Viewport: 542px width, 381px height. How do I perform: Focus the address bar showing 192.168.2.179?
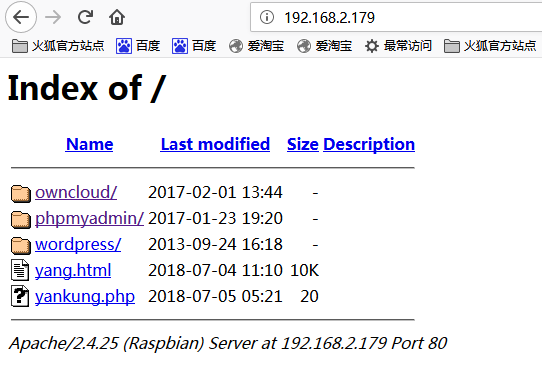(396, 17)
